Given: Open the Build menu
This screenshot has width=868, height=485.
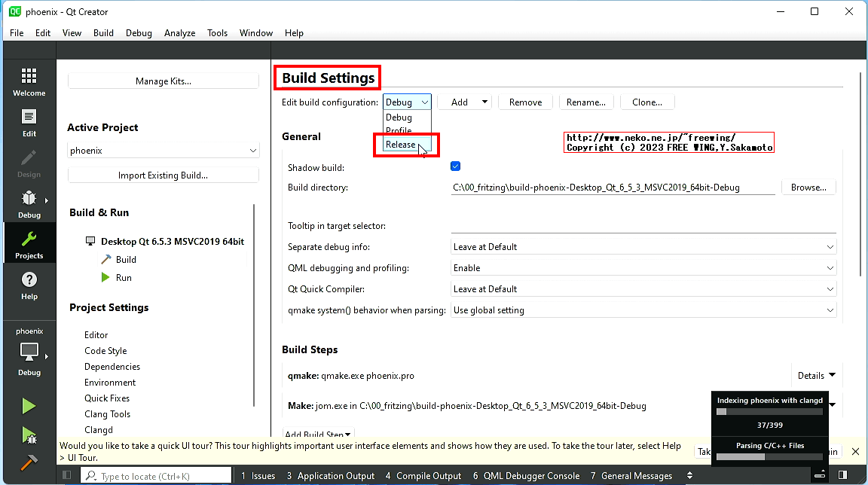Looking at the screenshot, I should point(103,33).
